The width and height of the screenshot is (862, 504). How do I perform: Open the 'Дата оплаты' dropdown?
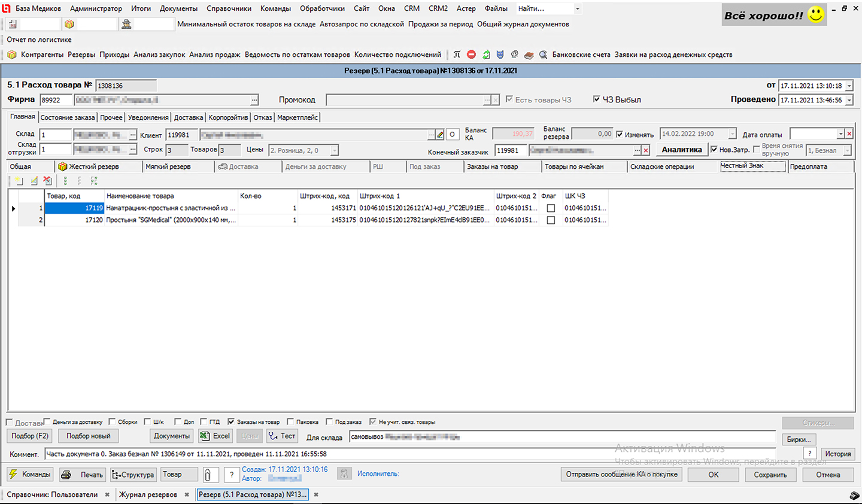(840, 134)
